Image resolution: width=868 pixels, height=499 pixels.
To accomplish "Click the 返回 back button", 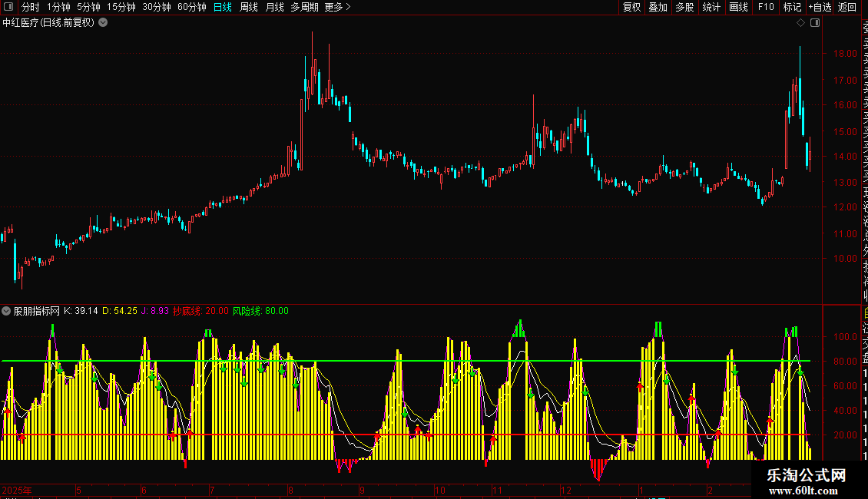I will [847, 7].
